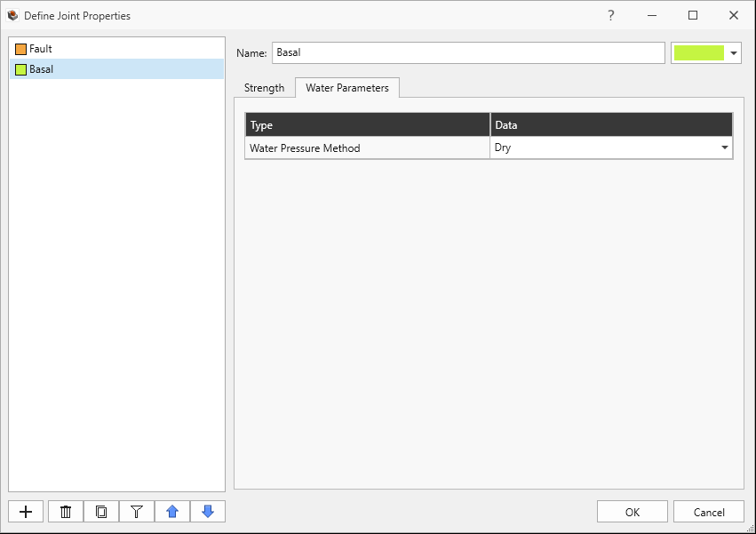Switch to the Water Parameters tab

pos(346,87)
